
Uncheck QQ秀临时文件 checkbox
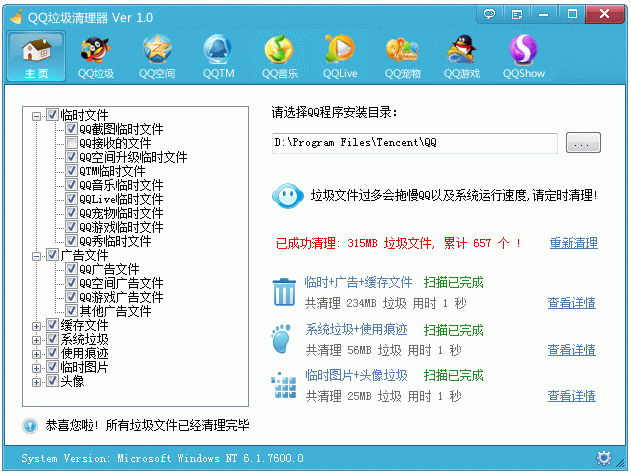(71, 241)
